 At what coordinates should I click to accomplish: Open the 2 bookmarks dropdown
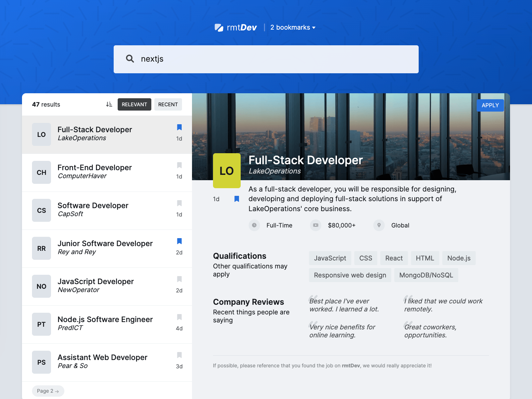(x=293, y=27)
